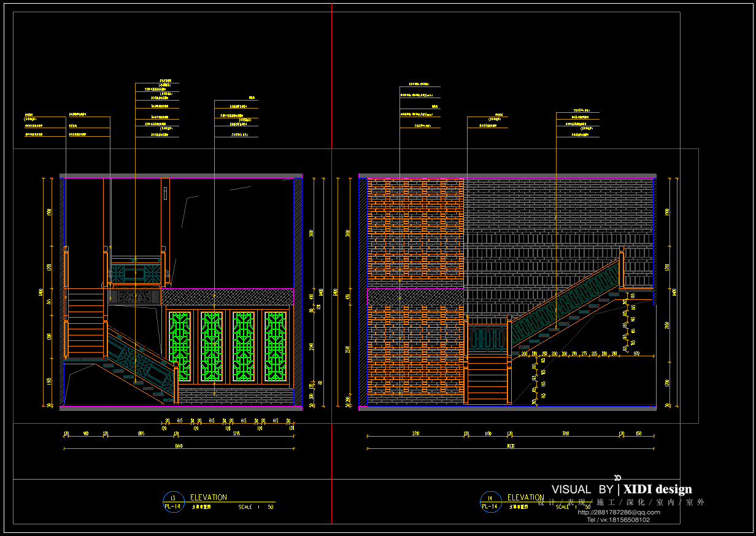
Task: Select the left ELEVATION title text
Action: [208, 497]
